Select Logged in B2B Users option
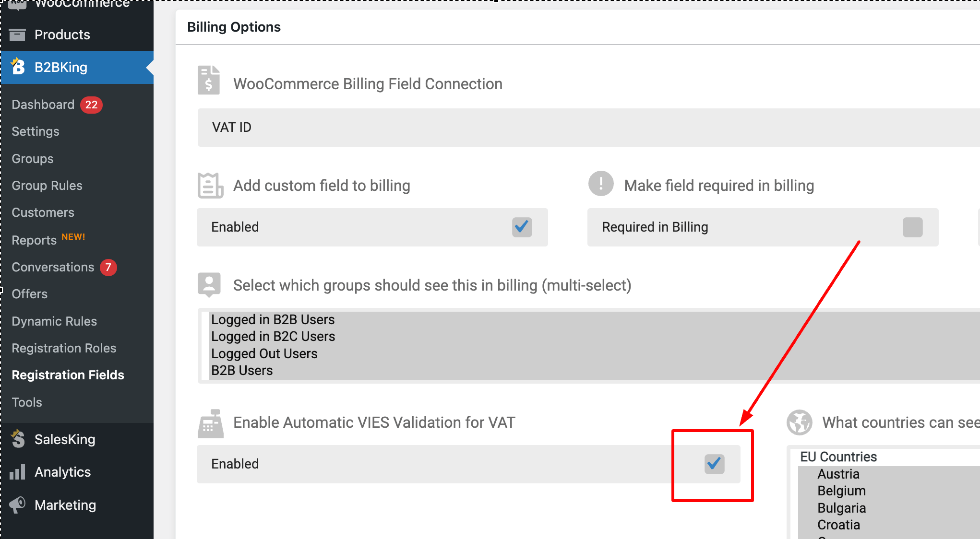The width and height of the screenshot is (980, 539). (x=273, y=319)
